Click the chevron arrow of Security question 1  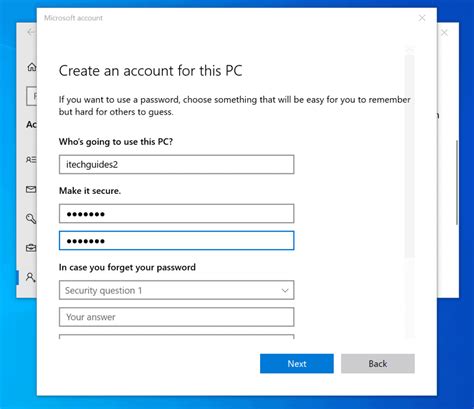285,290
